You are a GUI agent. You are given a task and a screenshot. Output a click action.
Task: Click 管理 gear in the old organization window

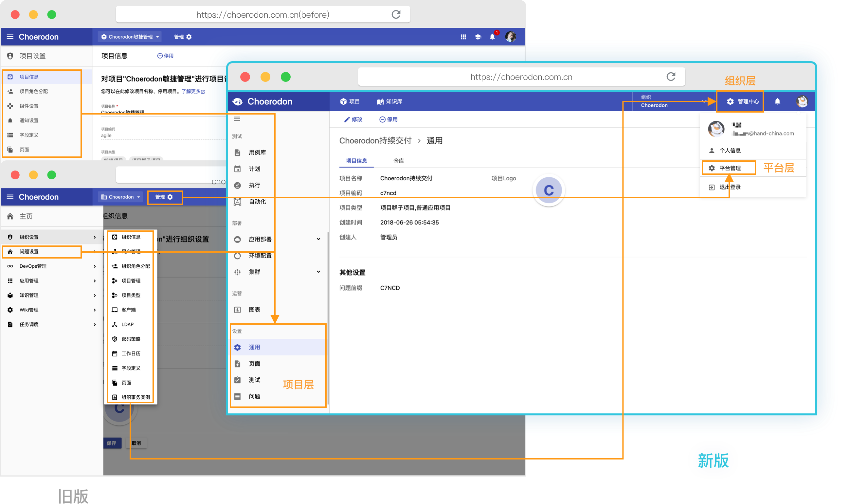[x=164, y=197]
